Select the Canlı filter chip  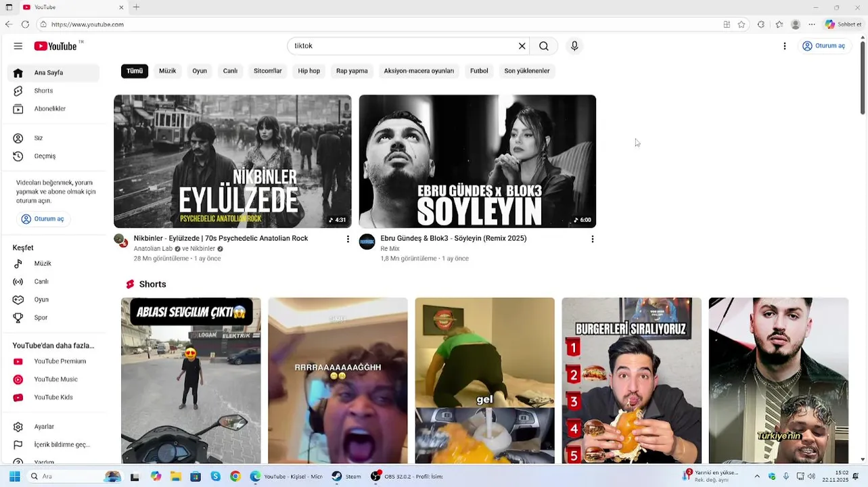(x=230, y=71)
